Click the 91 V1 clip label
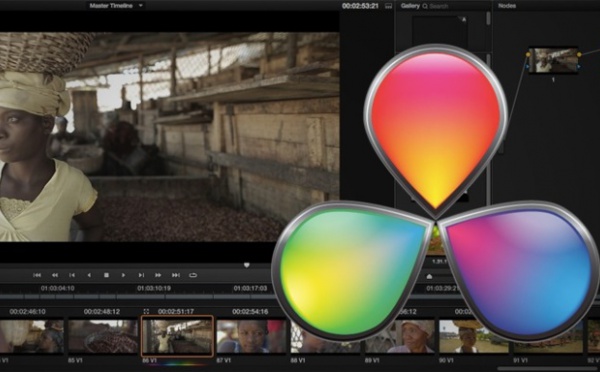The height and width of the screenshot is (372, 600). point(520,360)
